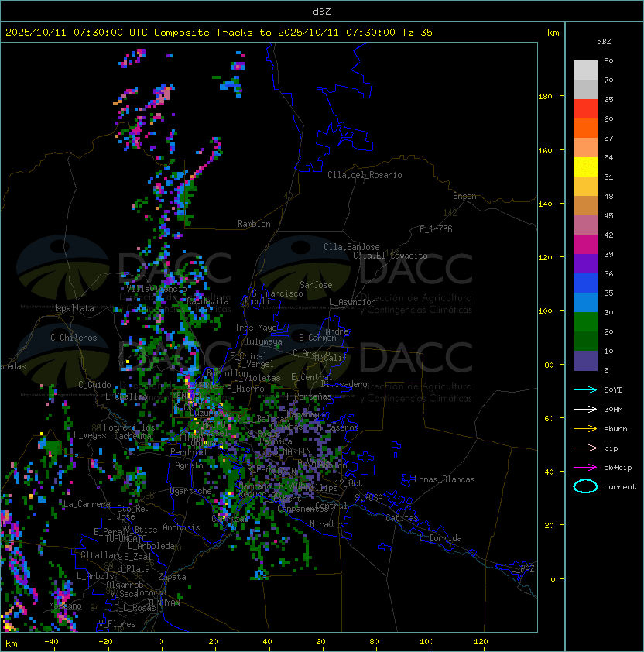This screenshot has width=644, height=652.
Task: Click the 100 tick on the vertical km axis
Action: click(545, 311)
